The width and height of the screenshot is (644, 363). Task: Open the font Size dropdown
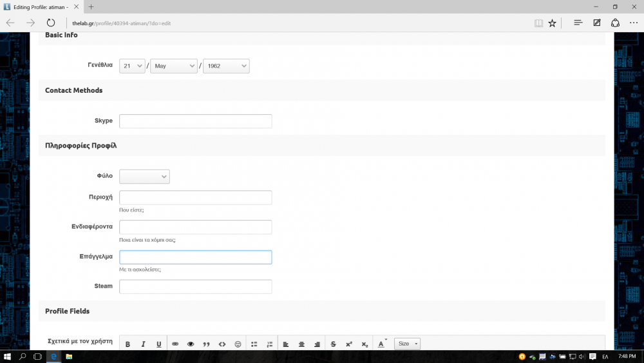pyautogui.click(x=407, y=344)
